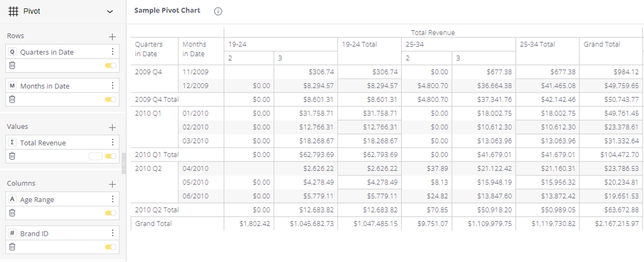The image size is (644, 262).
Task: Add a new field to Columns
Action: pos(112,184)
